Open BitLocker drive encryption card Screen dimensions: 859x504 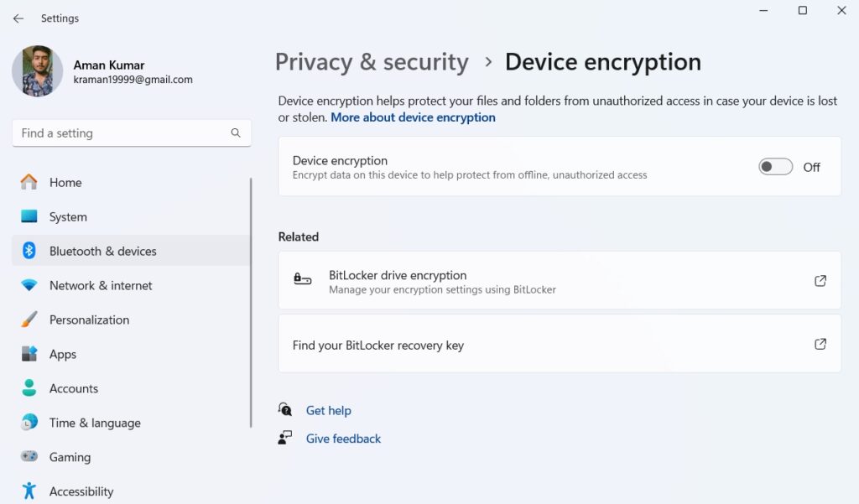[560, 280]
